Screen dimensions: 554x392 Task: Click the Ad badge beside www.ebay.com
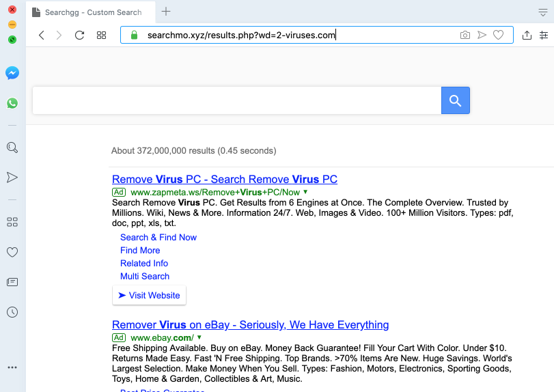coord(119,337)
